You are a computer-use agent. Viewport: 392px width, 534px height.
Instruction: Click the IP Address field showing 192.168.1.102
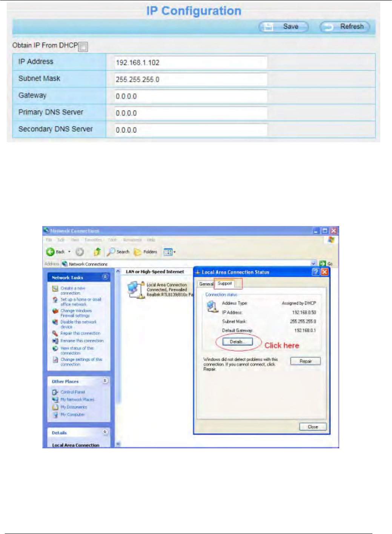click(191, 62)
